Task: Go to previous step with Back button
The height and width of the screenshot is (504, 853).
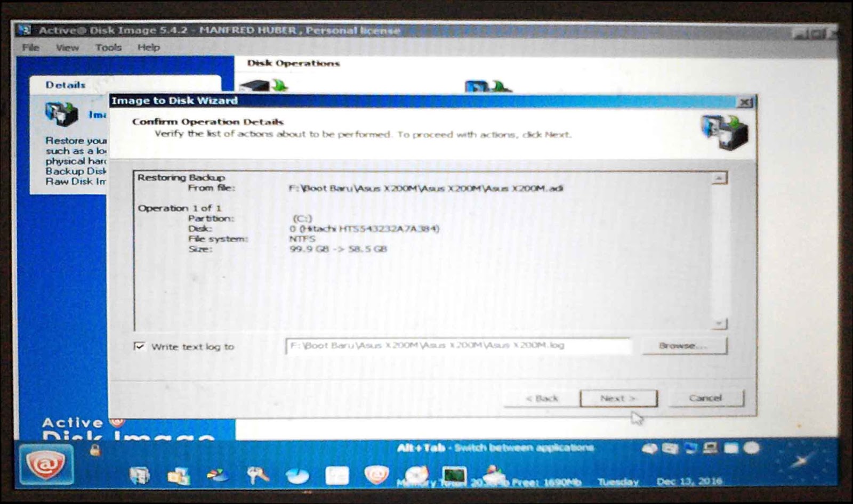Action: pyautogui.click(x=542, y=398)
